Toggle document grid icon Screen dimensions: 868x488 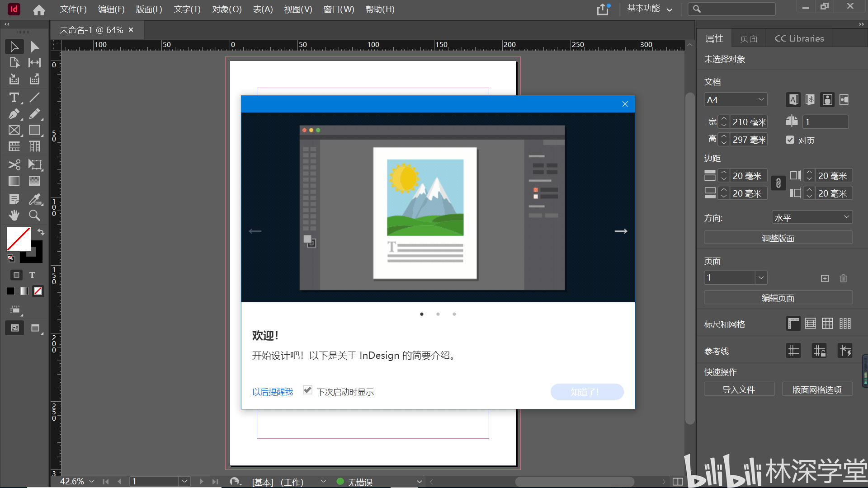pyautogui.click(x=827, y=324)
